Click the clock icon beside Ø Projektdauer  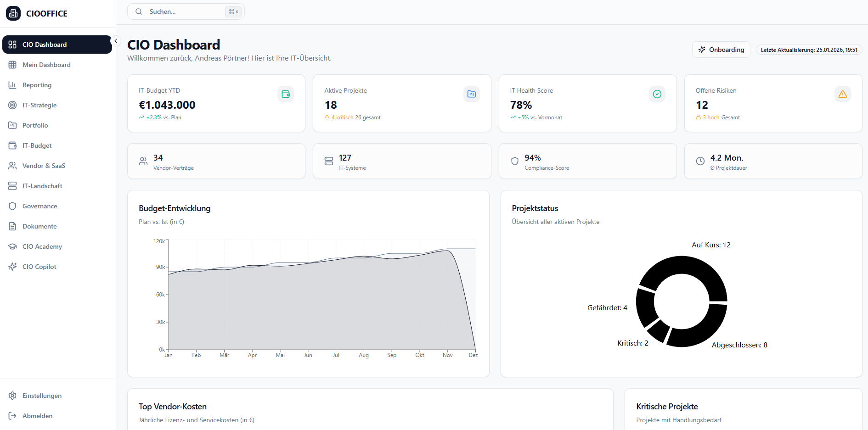[x=700, y=161]
